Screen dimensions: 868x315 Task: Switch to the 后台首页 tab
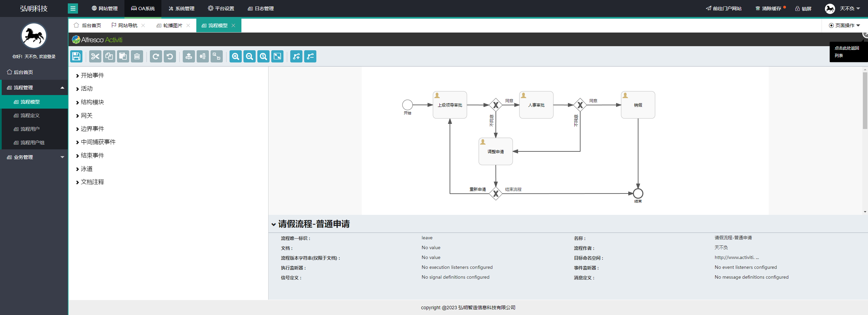[87, 25]
